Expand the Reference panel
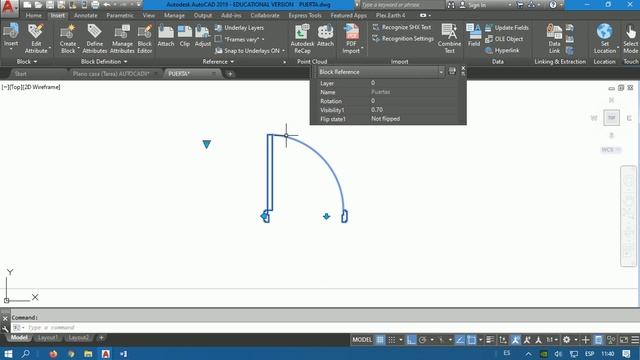This screenshot has width=640, height=360. tap(218, 62)
